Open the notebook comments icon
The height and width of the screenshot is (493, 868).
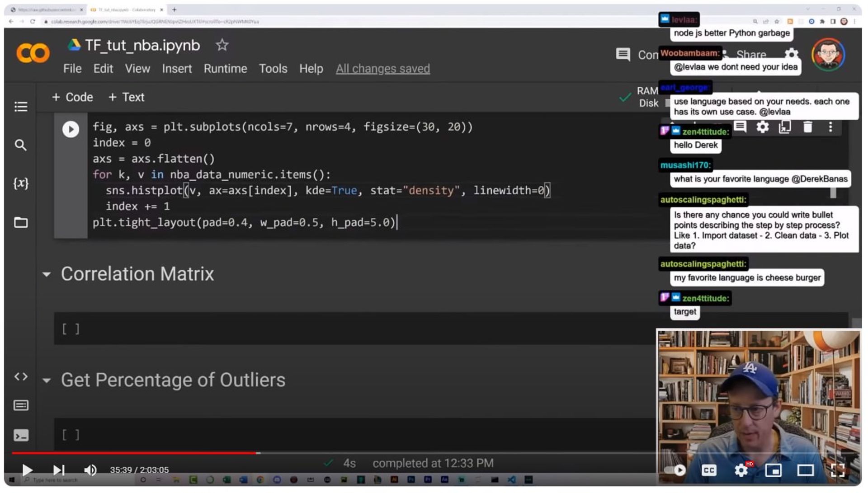(x=623, y=55)
